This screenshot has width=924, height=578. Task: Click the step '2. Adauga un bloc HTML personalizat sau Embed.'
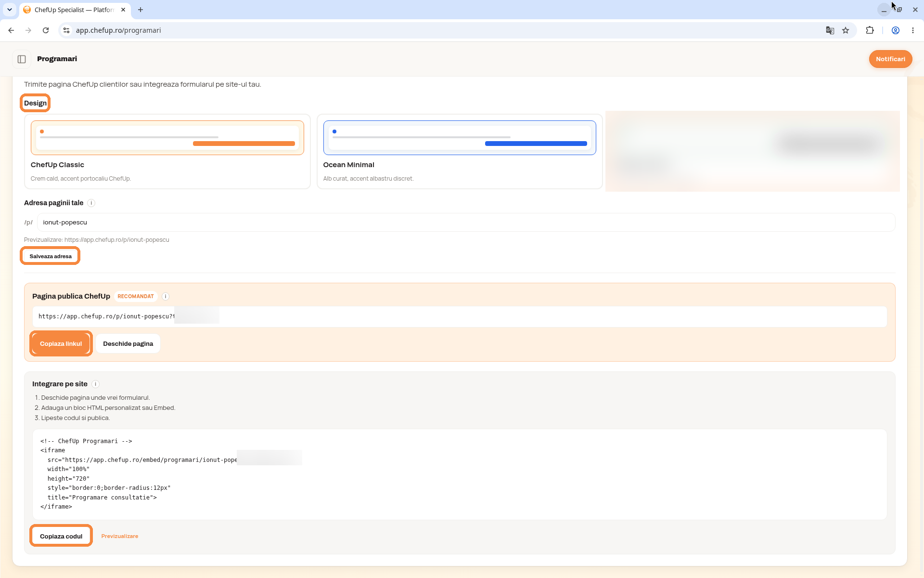(105, 408)
